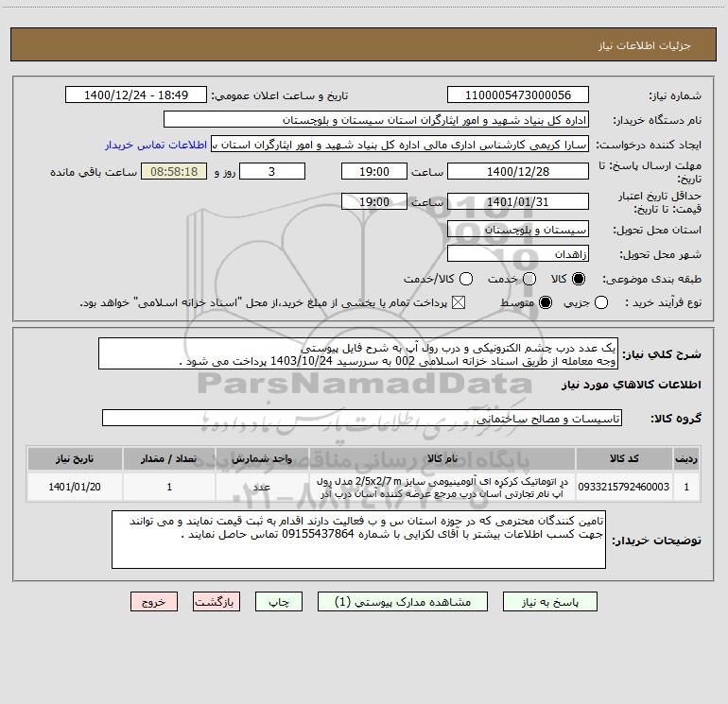Click the کد کالا column header

[x=624, y=459]
